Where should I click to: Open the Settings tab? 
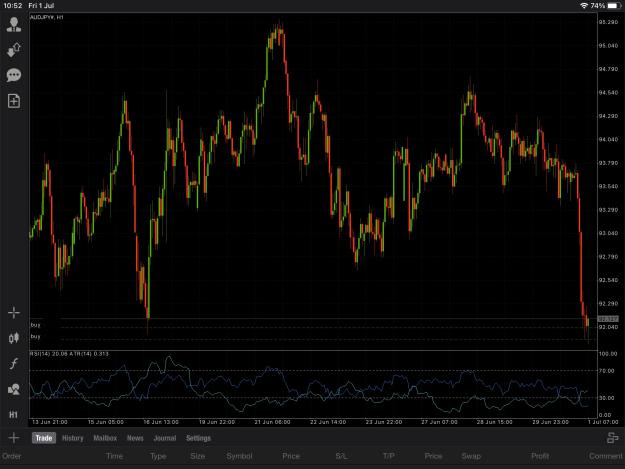tap(198, 438)
